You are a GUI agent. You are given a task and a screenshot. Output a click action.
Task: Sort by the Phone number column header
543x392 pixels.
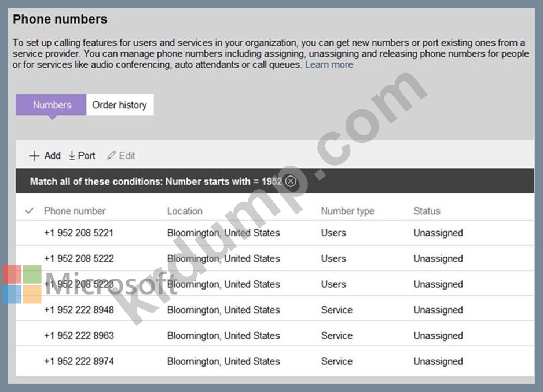[x=75, y=211]
